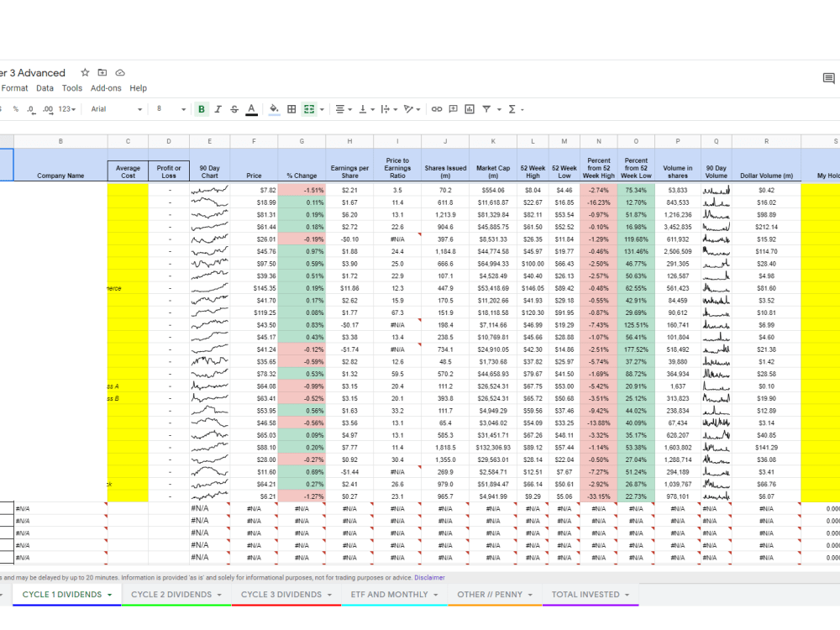Open the functions (Σ) menu
Viewport: 840px width, 630px height.
[511, 109]
